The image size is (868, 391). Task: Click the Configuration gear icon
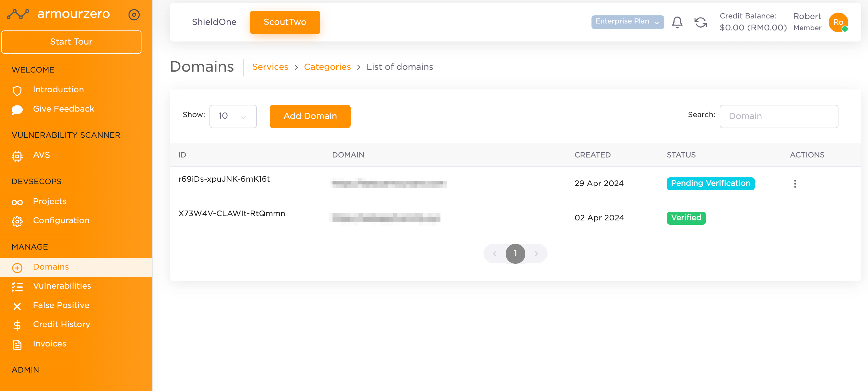point(17,221)
